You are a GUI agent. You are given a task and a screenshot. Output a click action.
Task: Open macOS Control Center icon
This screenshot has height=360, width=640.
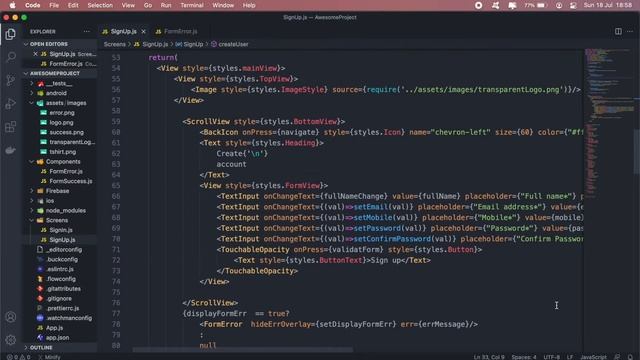pos(573,5)
